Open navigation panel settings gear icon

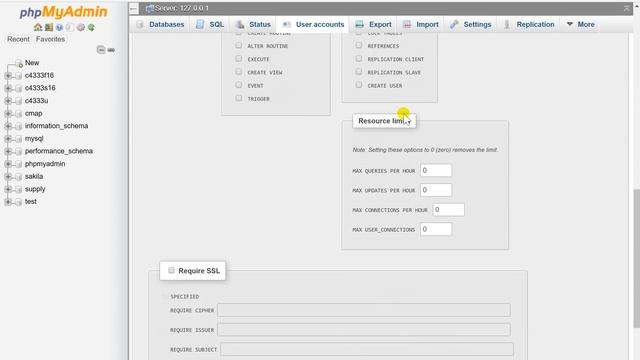81,27
